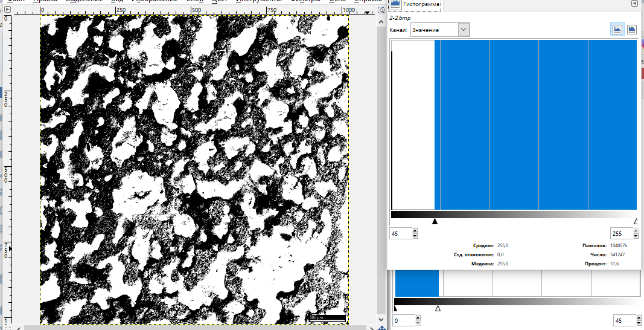Click the black range handle under the histogram
The width and height of the screenshot is (644, 330).
(x=435, y=221)
